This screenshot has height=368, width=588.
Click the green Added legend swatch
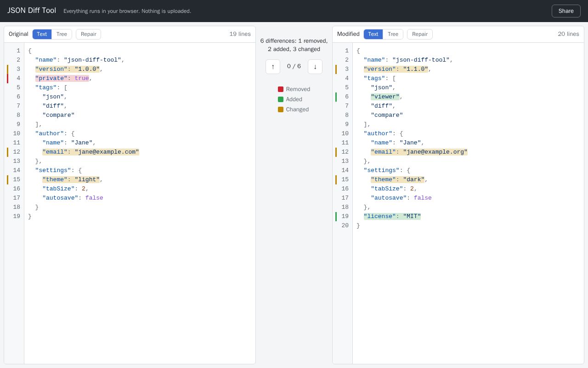(x=281, y=99)
